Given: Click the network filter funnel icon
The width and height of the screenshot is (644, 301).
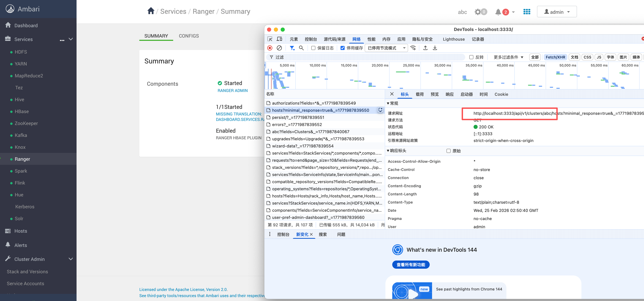Looking at the screenshot, I should tap(292, 48).
